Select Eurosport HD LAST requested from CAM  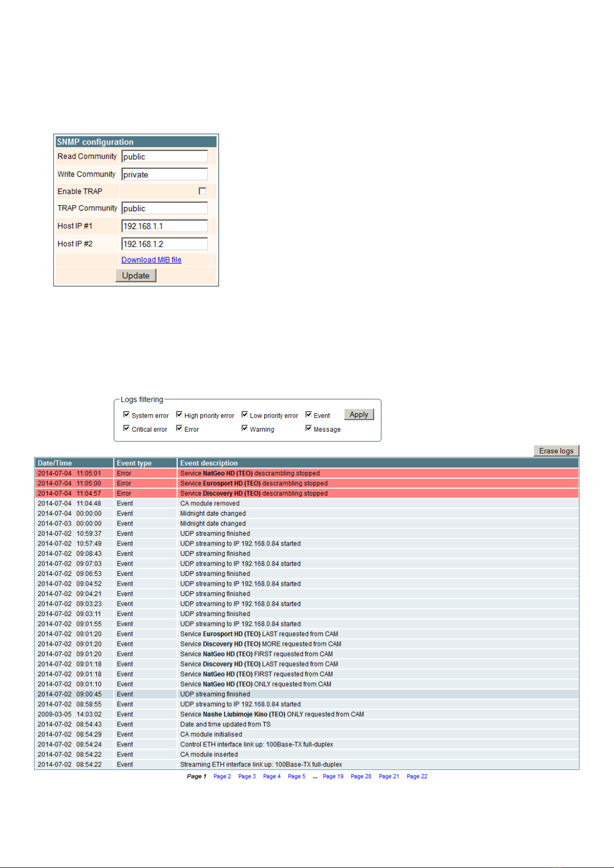306,634
